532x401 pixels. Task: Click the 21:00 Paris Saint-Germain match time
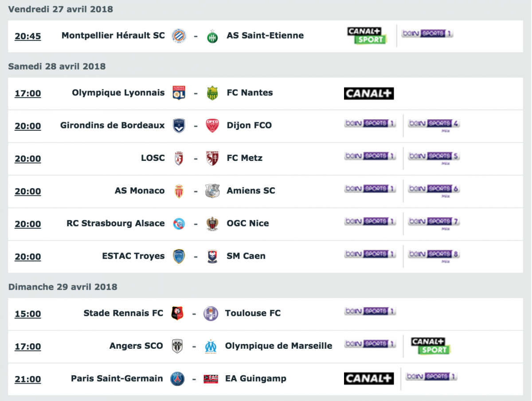coord(28,379)
